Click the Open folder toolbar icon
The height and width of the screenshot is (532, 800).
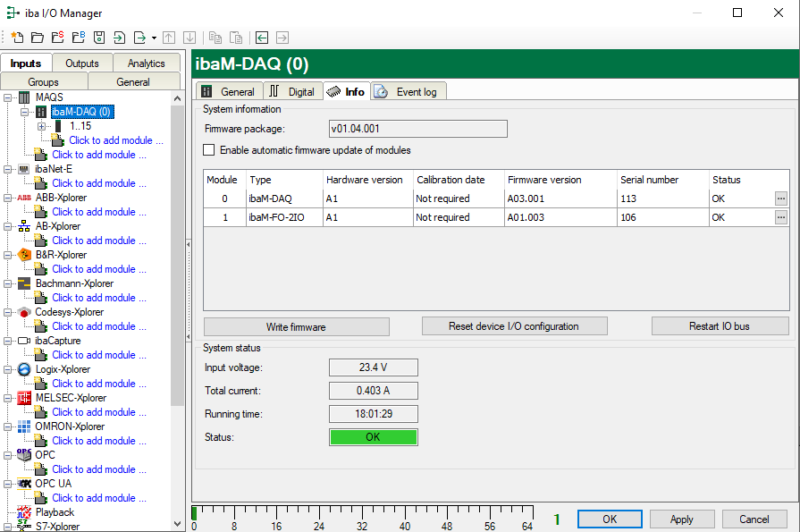click(38, 38)
